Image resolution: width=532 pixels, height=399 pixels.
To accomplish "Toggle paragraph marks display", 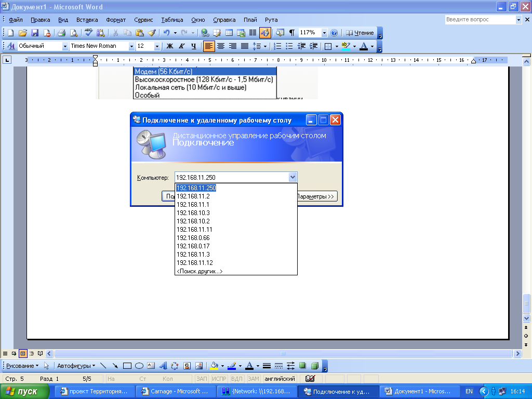I will point(292,33).
